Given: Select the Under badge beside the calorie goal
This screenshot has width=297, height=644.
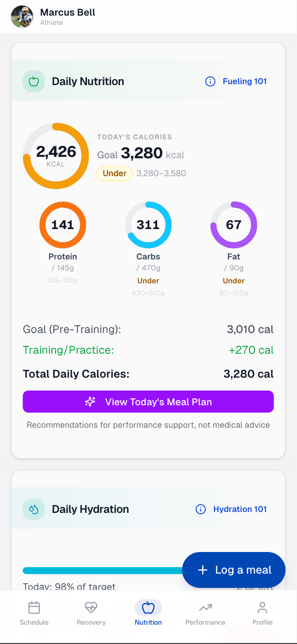Looking at the screenshot, I should tap(114, 173).
